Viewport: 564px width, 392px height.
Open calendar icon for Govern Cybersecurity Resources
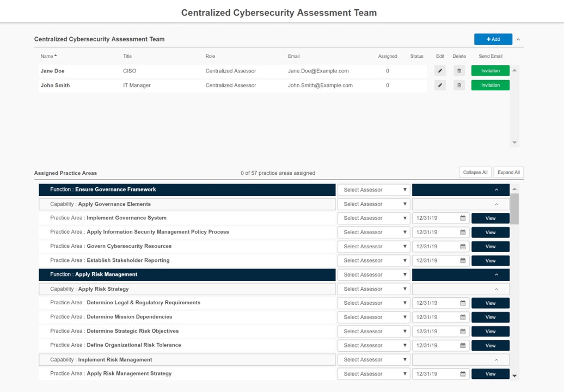(x=463, y=247)
